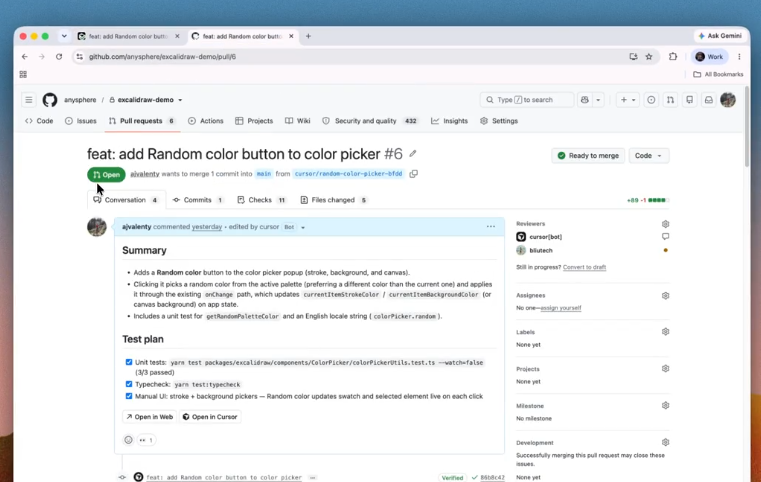Open the comment's three-dot options menu
The image size is (761, 482).
[x=491, y=227]
